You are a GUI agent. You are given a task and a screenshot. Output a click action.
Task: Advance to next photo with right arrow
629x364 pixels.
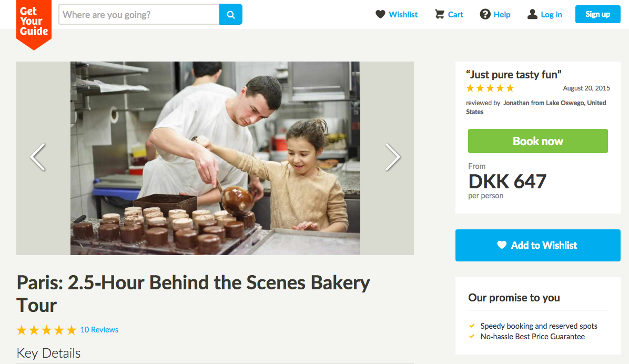392,157
